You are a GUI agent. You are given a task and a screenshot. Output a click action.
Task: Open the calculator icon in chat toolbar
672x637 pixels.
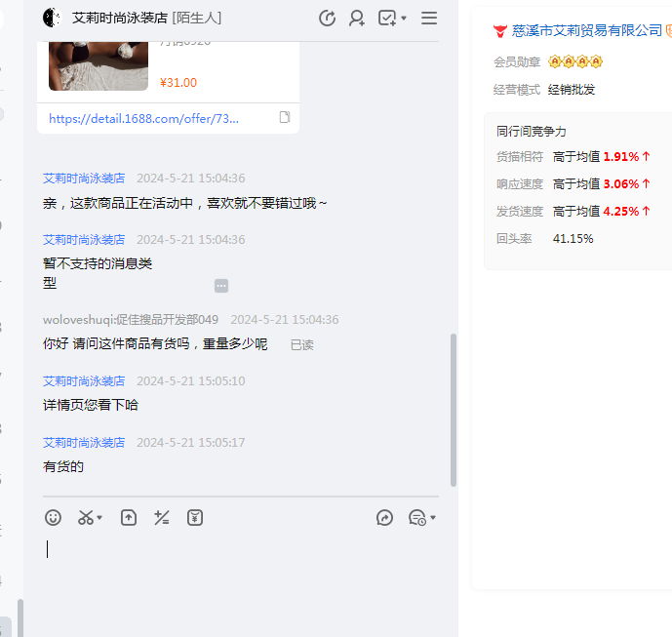click(162, 518)
